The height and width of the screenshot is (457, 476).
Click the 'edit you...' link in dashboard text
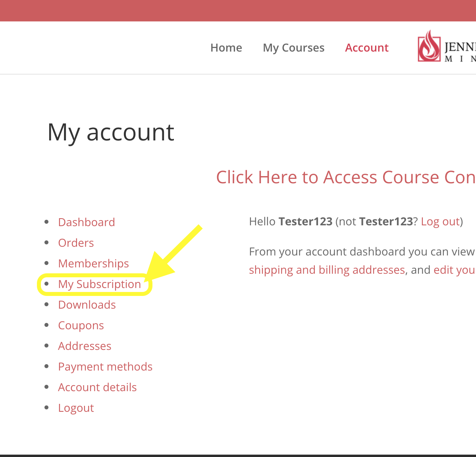[454, 270]
